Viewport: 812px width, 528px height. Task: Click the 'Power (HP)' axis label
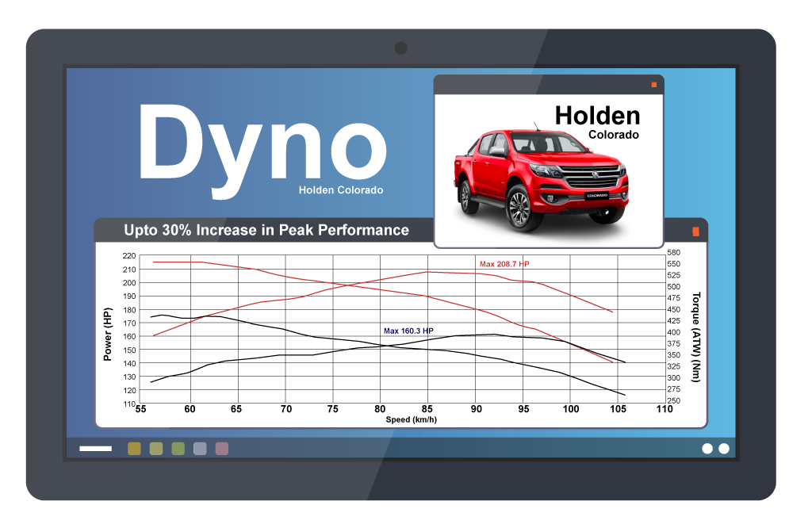[108, 335]
